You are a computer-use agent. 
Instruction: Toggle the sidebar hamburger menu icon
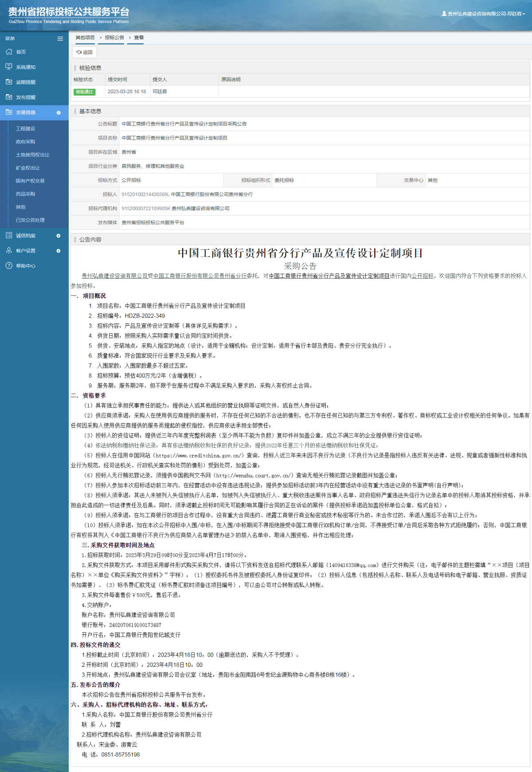(60, 39)
